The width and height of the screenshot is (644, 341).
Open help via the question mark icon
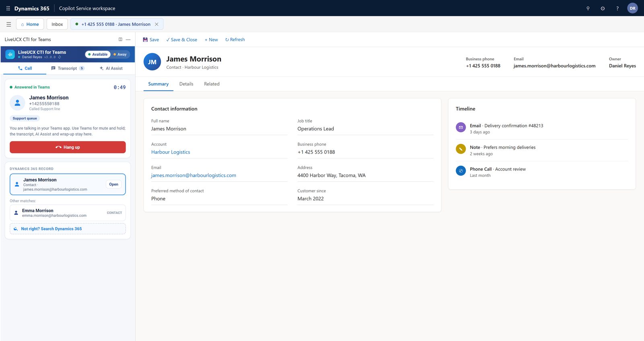coord(617,8)
